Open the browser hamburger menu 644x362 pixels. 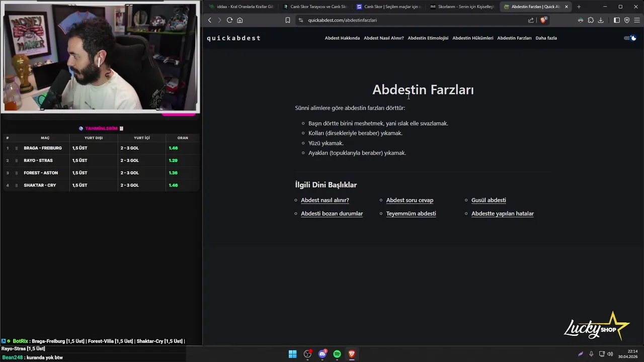tap(637, 20)
